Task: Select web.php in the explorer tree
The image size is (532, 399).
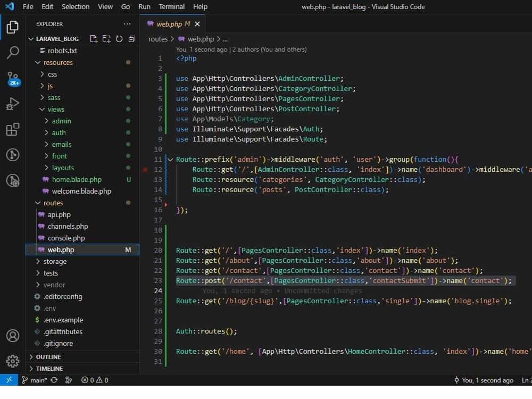Action: pos(82,250)
